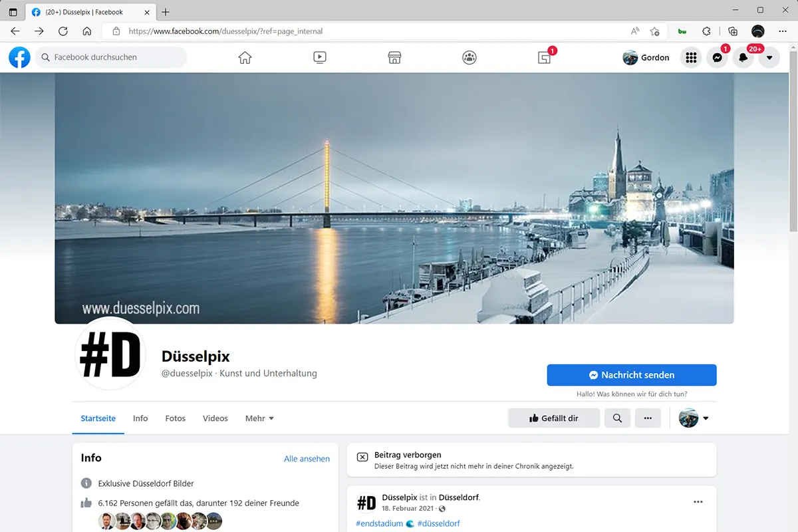Click the Alle ansehen link

(307, 459)
